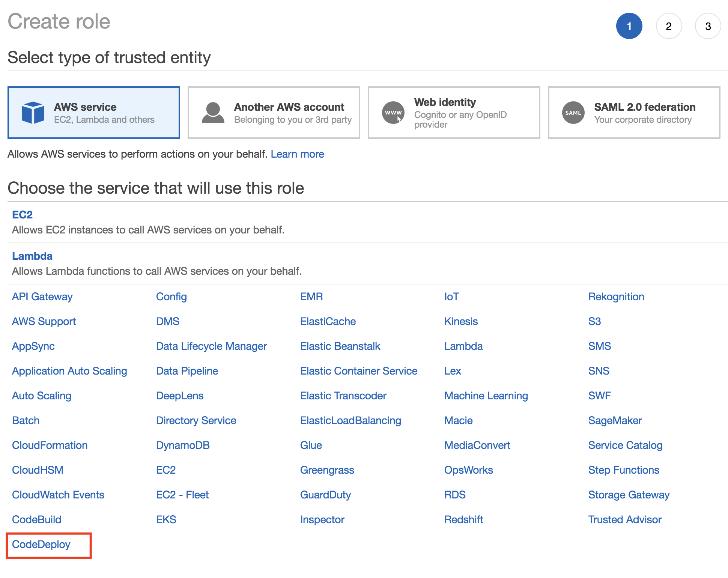The image size is (728, 578).
Task: Select step 1 indicator
Action: [x=629, y=26]
